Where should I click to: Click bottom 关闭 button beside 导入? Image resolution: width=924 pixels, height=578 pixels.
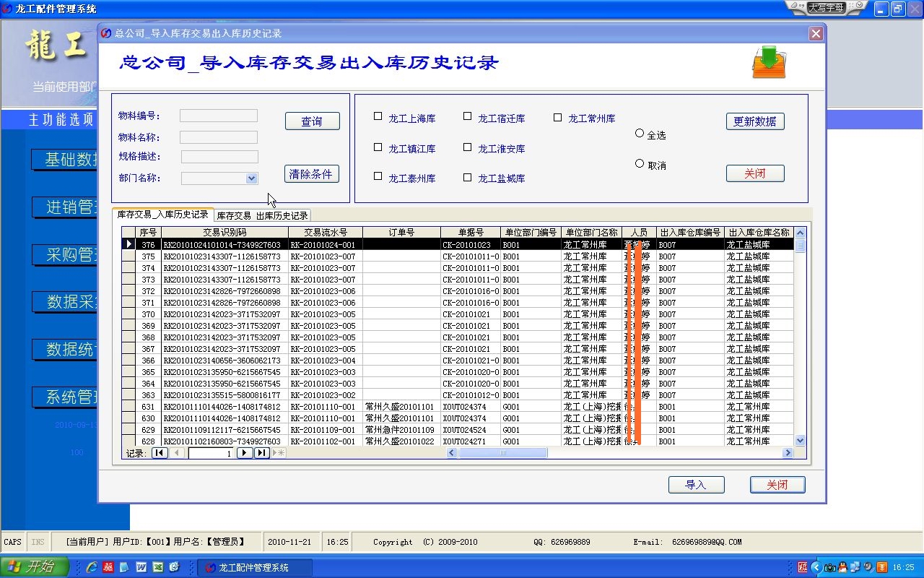pos(777,485)
